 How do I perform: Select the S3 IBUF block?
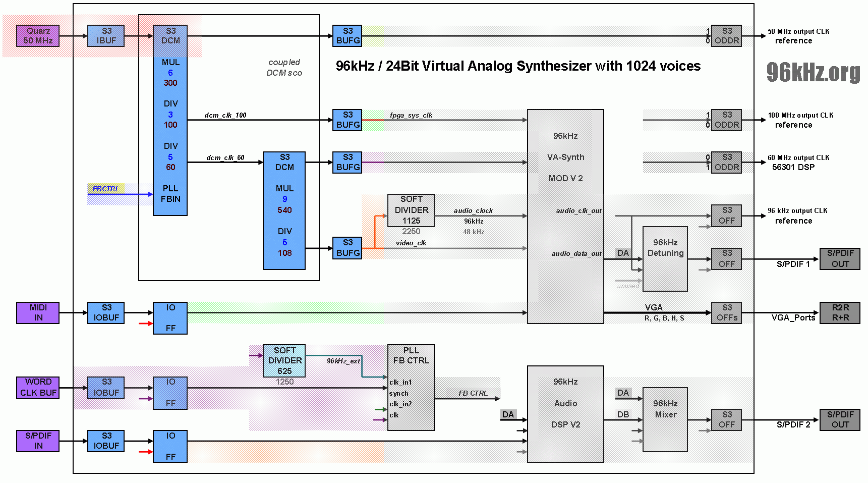click(x=106, y=36)
